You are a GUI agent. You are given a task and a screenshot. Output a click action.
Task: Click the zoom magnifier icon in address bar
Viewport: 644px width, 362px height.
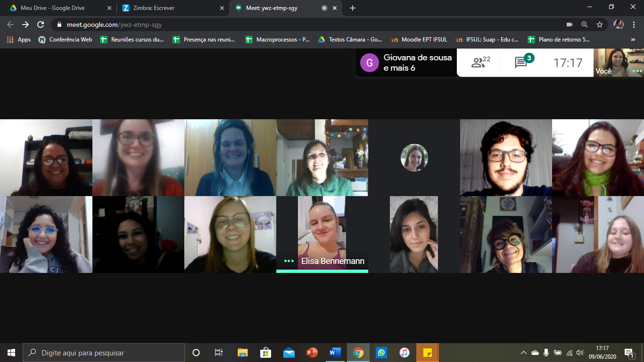pyautogui.click(x=584, y=25)
